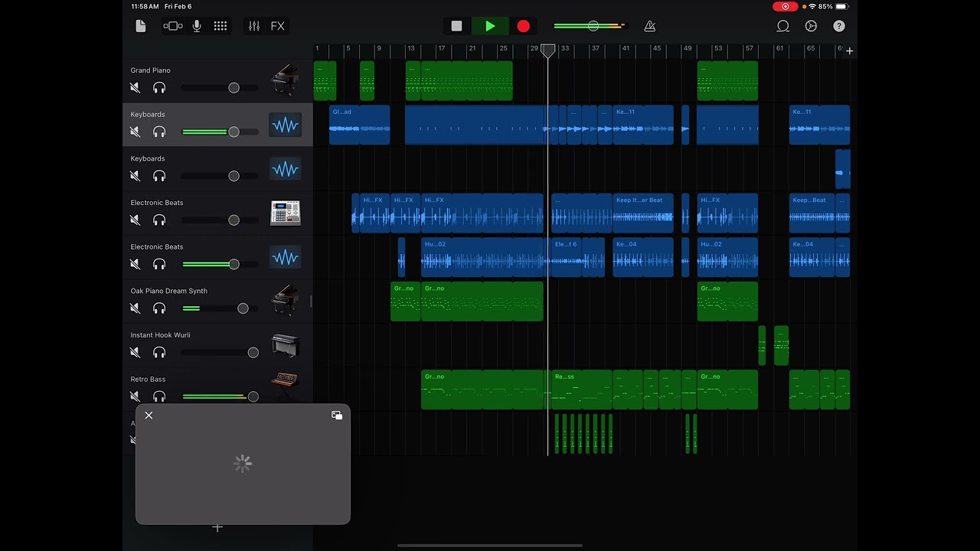Screen dimensions: 980x551
Task: Mute the Instant Hook Wurli track
Action: point(136,353)
